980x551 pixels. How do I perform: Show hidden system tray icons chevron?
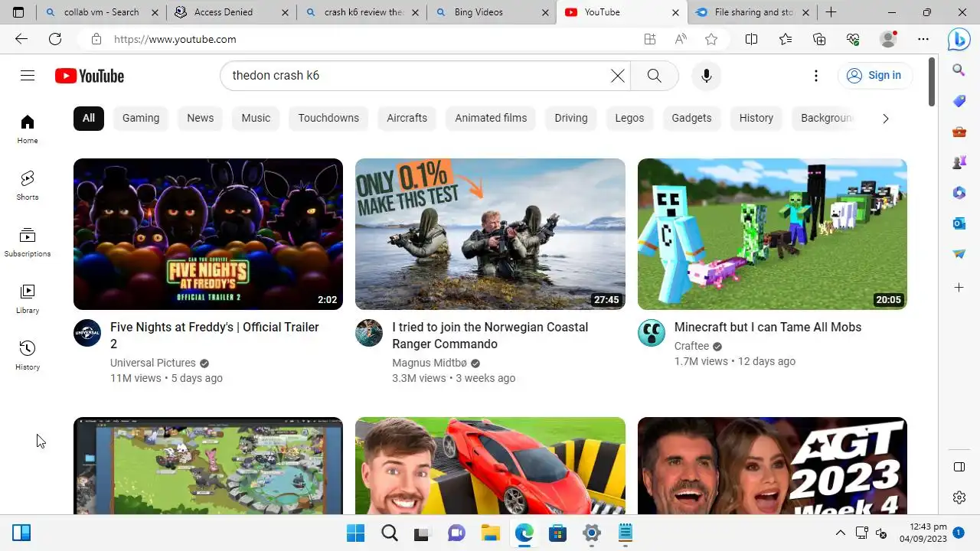840,533
